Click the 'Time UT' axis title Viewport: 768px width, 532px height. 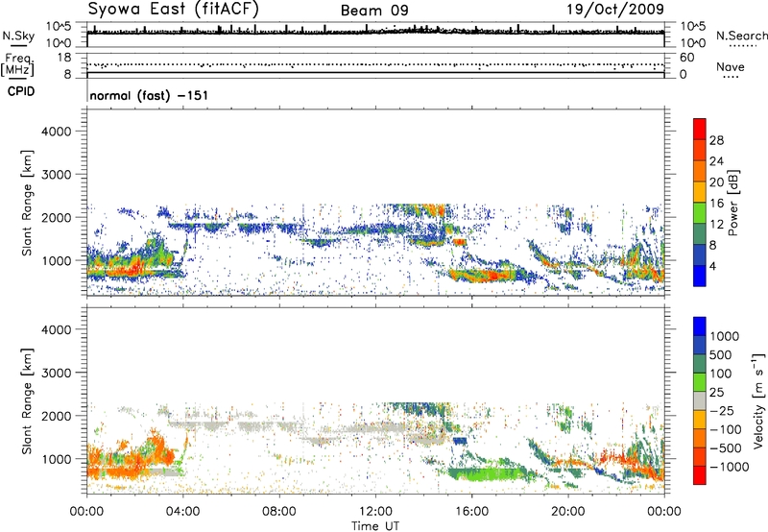(x=375, y=526)
